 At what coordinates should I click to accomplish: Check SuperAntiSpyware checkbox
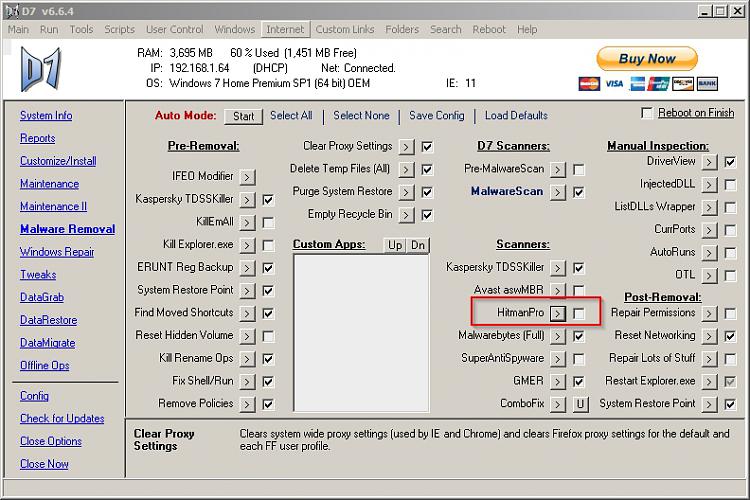click(x=579, y=359)
